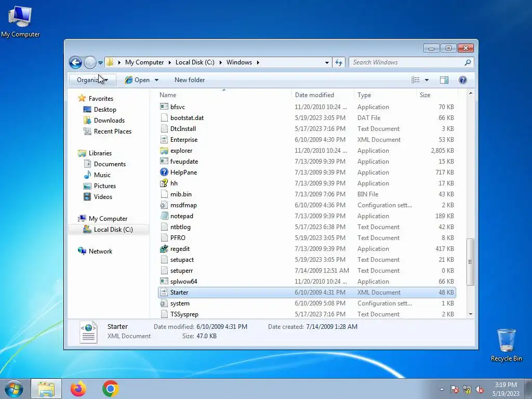Open the address bar history dropdown

(327, 62)
